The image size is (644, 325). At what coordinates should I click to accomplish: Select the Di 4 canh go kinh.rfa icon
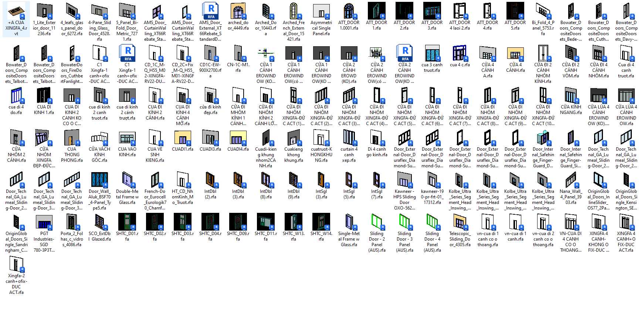pos(377,137)
